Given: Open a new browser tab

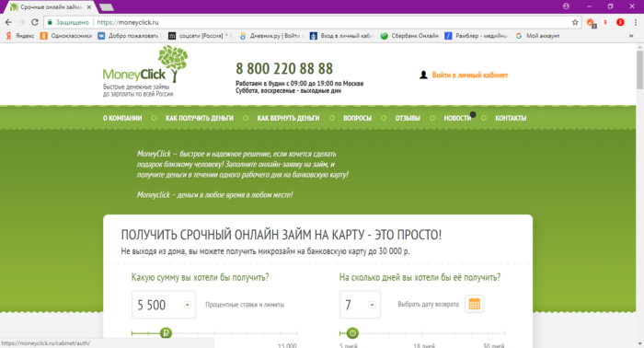Looking at the screenshot, I should (x=107, y=7).
